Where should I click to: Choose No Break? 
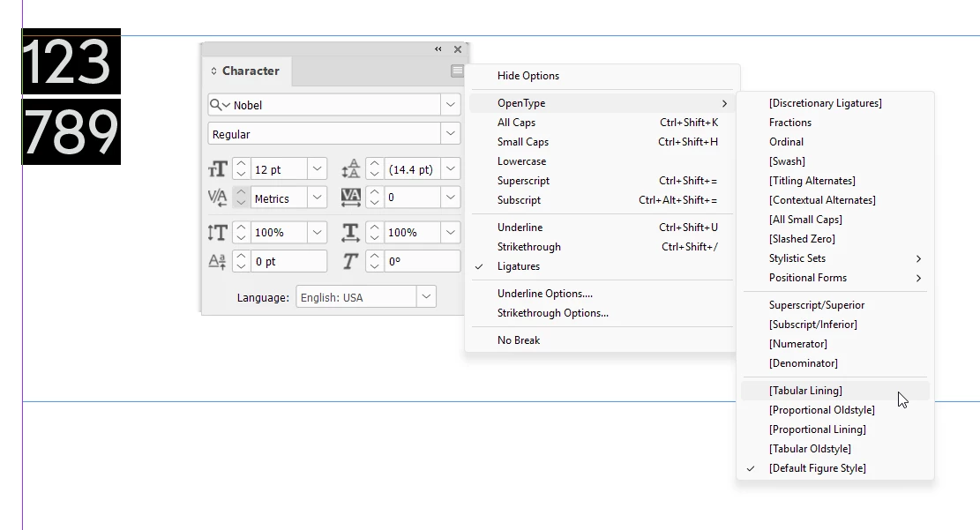click(602, 340)
